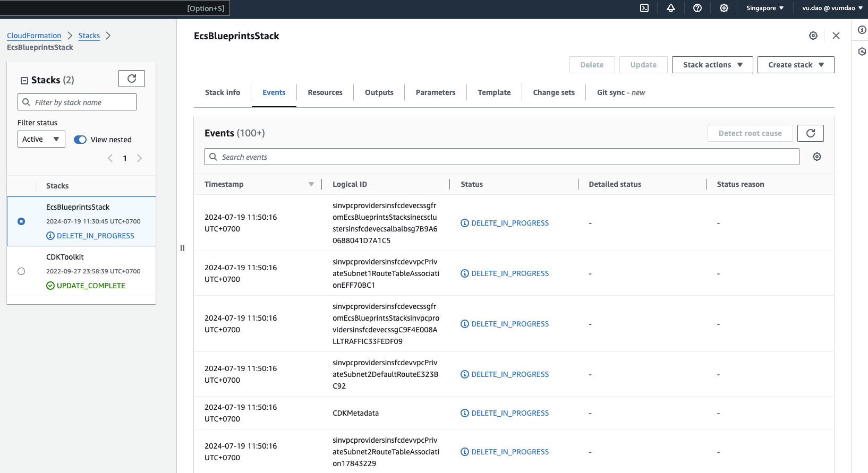This screenshot has height=473, width=868.
Task: Open the Singapore region selector
Action: [765, 8]
